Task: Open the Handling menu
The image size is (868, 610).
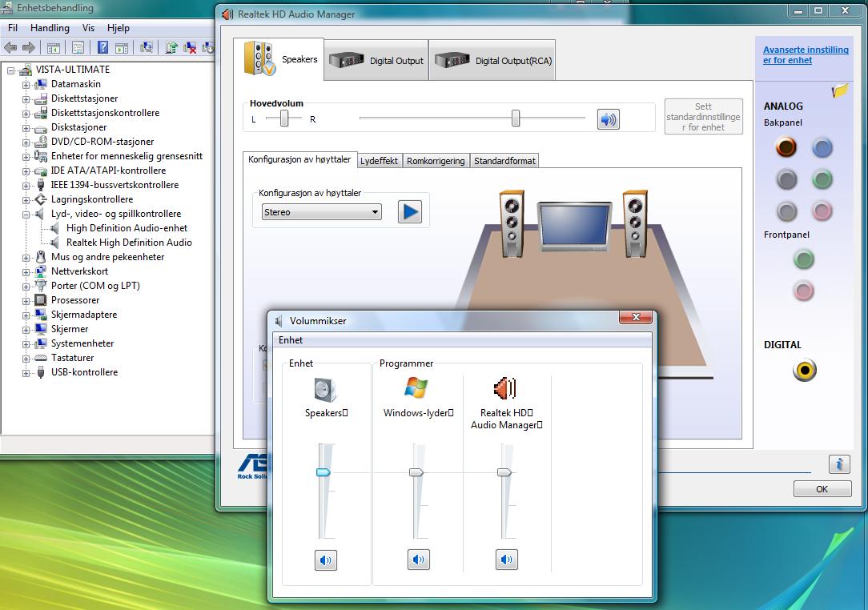Action: coord(50,28)
